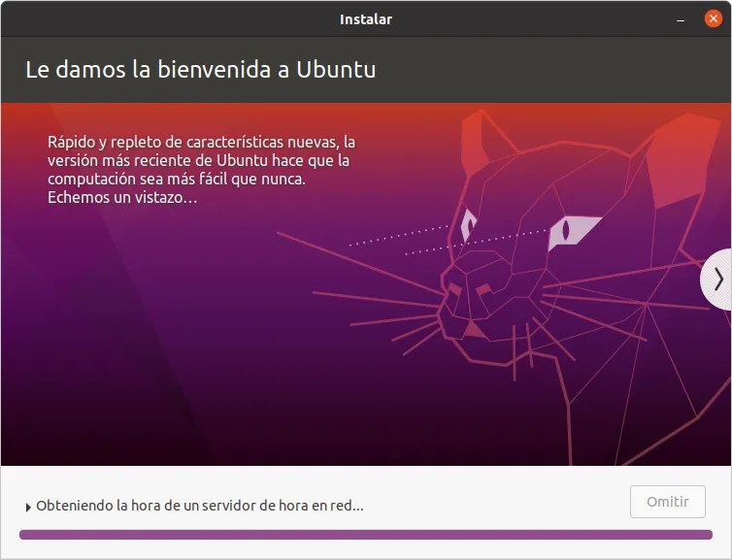Click the 'Obteniendo la hora de un servidor' status text

pyautogui.click(x=200, y=506)
